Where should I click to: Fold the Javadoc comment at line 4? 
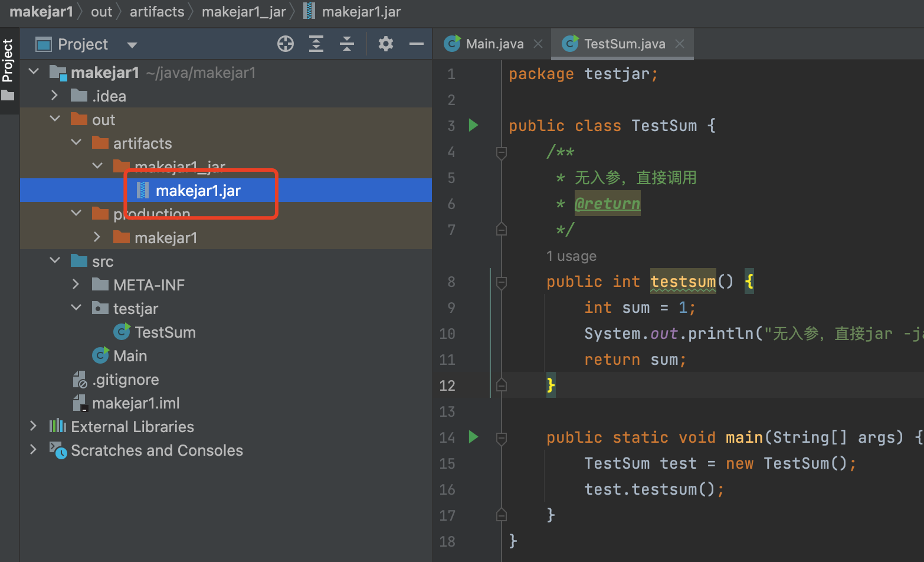[502, 152]
